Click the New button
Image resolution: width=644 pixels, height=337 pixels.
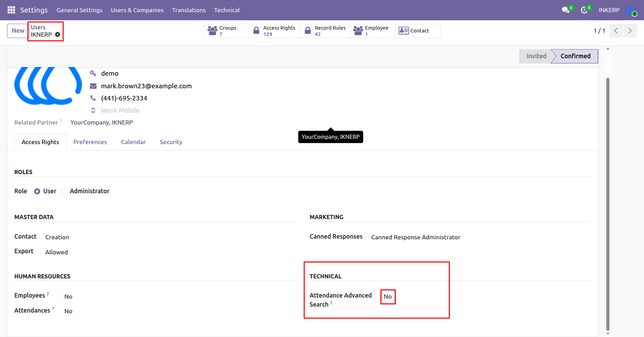click(18, 31)
